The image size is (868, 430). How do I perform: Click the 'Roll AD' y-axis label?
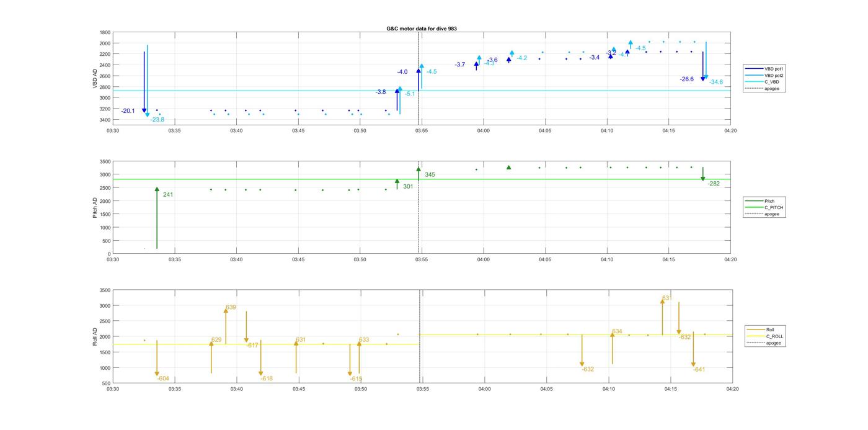[95, 336]
